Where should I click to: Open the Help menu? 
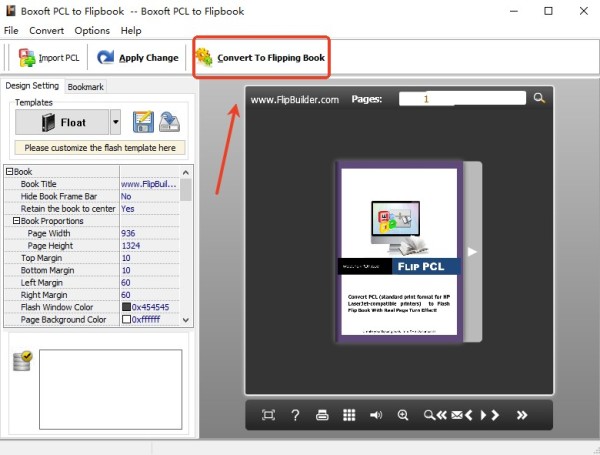(x=131, y=31)
